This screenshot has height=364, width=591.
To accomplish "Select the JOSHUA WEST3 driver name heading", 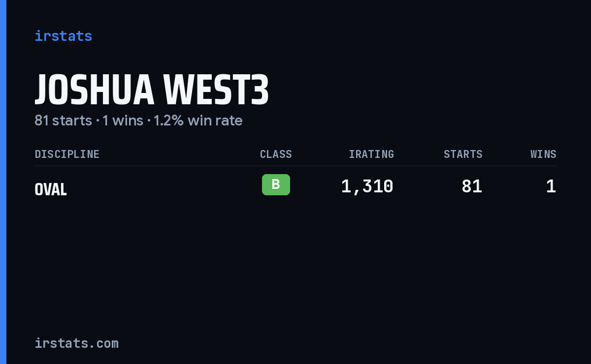I will (x=152, y=90).
